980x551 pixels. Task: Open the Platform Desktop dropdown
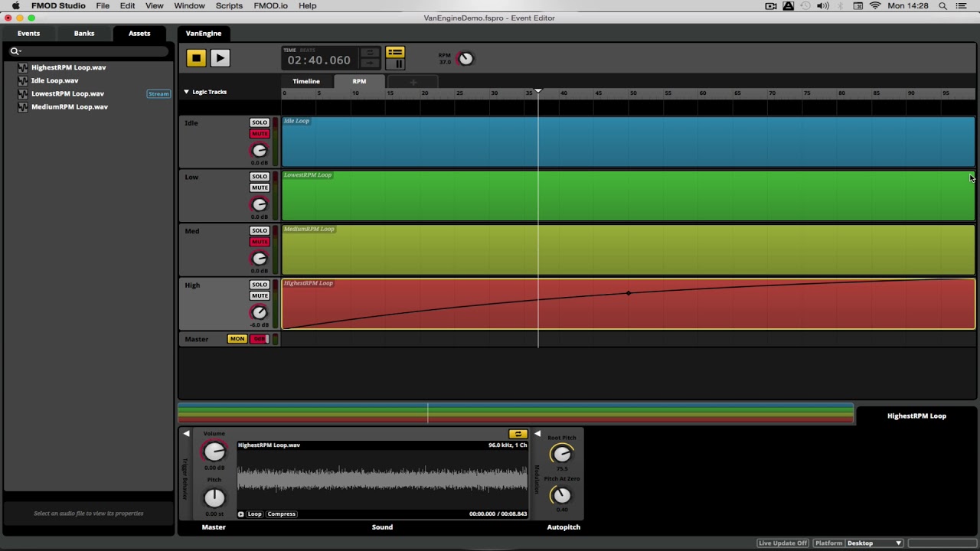click(x=874, y=543)
